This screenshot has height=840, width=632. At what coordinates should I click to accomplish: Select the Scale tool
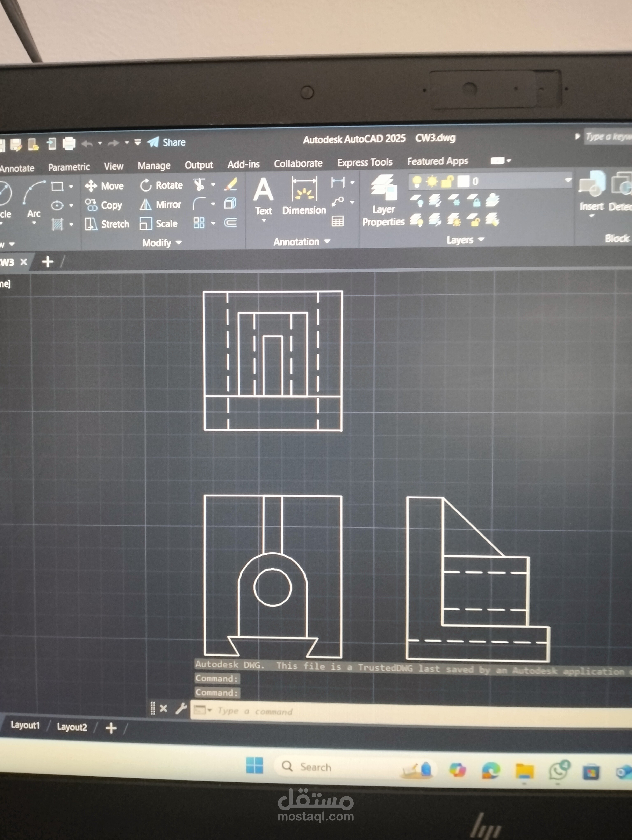pyautogui.click(x=159, y=224)
